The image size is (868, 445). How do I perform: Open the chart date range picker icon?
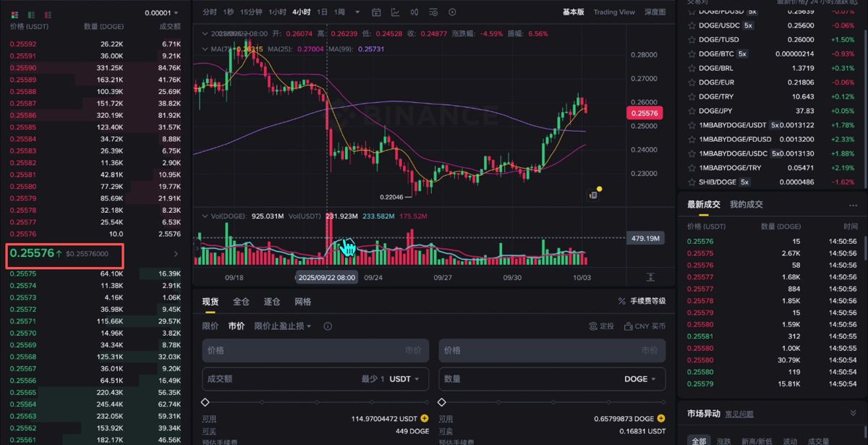click(x=376, y=12)
